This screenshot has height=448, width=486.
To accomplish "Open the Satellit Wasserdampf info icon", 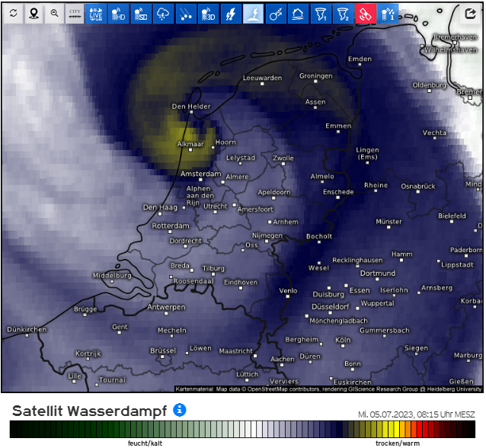I will [x=180, y=410].
